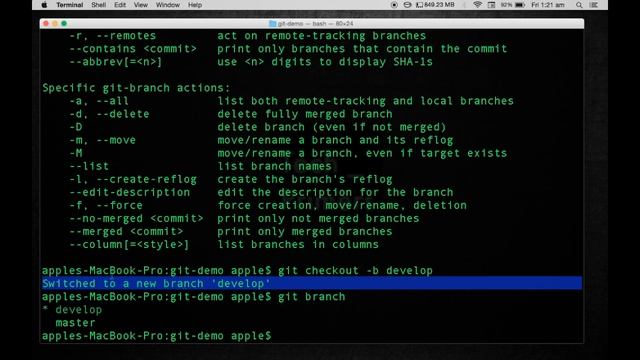Click the '-d, --delete' option text
Screen dimensions: 640x360
pos(109,114)
